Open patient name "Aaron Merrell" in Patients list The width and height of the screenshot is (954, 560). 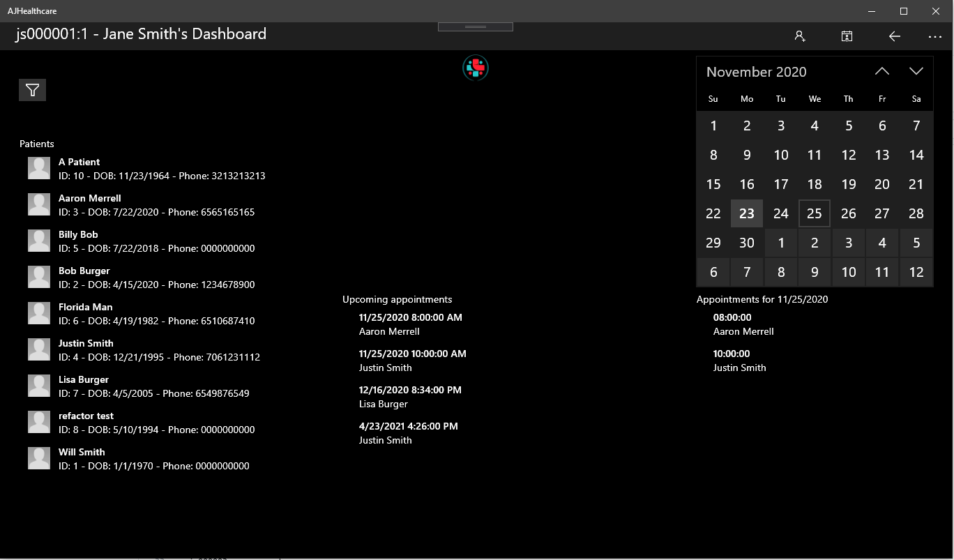pos(89,198)
